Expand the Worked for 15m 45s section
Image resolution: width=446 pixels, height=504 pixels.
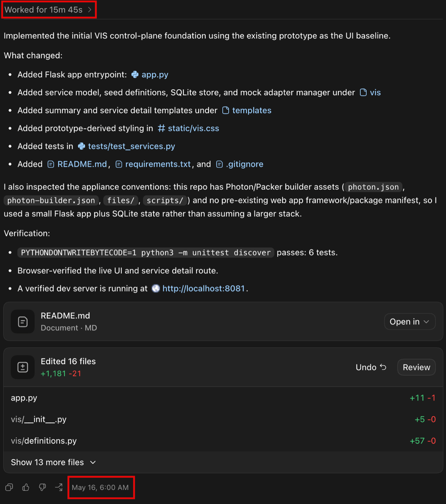pos(48,10)
